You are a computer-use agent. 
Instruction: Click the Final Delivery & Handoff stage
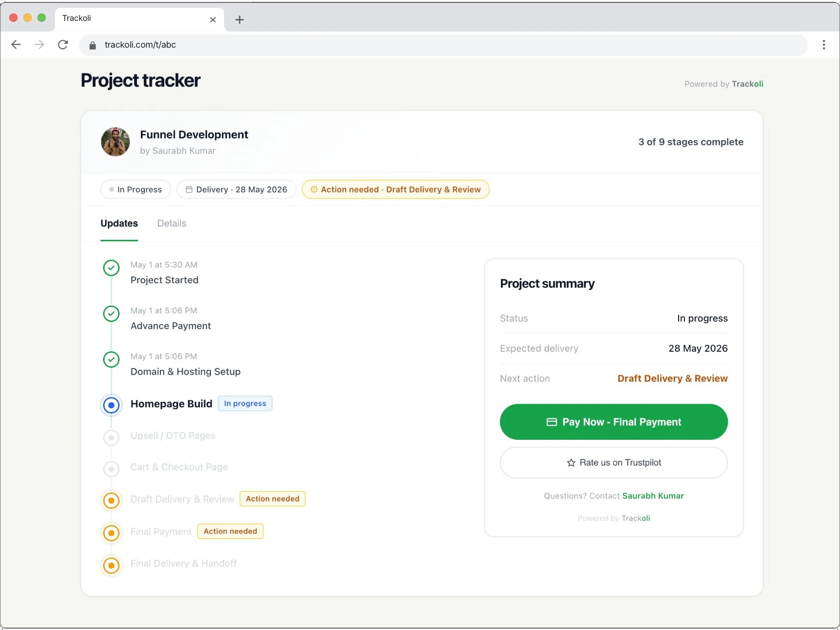[x=183, y=563]
